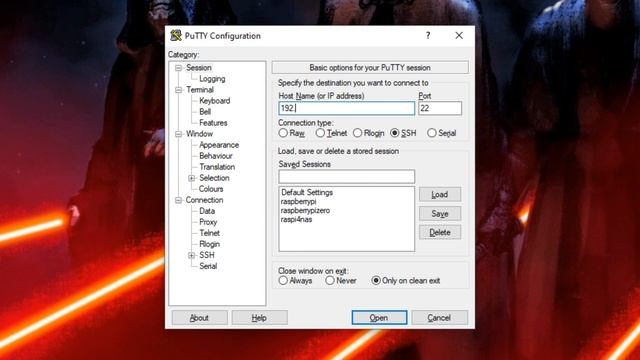
Task: Focus the Host Name input field
Action: 347,108
